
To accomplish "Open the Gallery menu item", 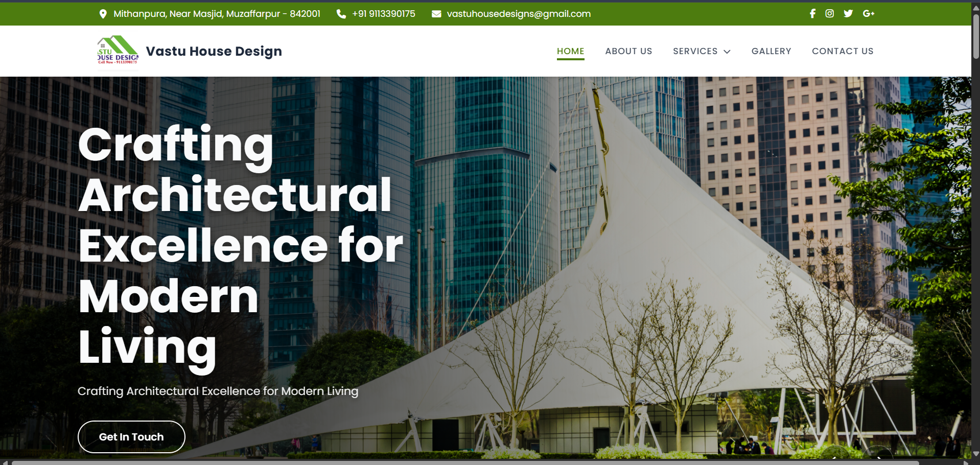I will [771, 51].
